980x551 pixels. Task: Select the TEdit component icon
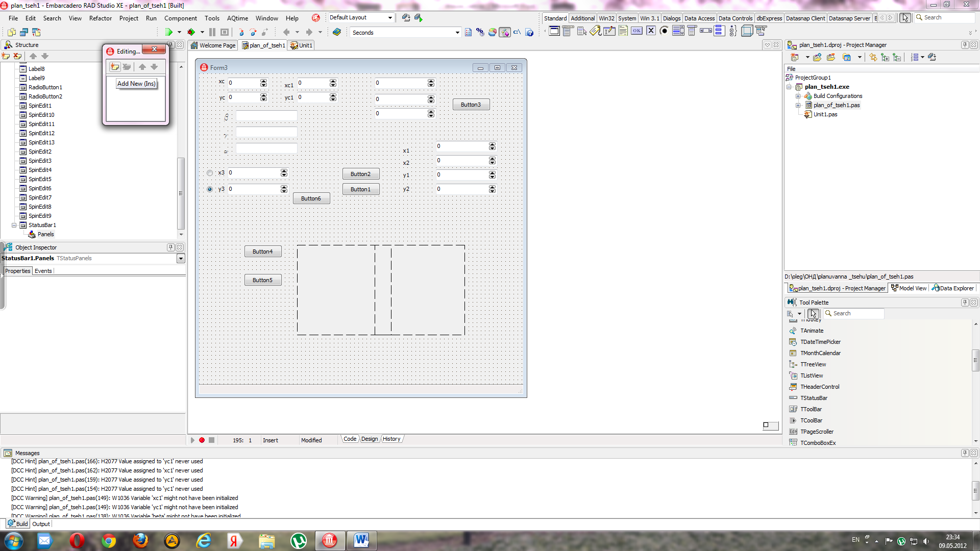pos(609,31)
